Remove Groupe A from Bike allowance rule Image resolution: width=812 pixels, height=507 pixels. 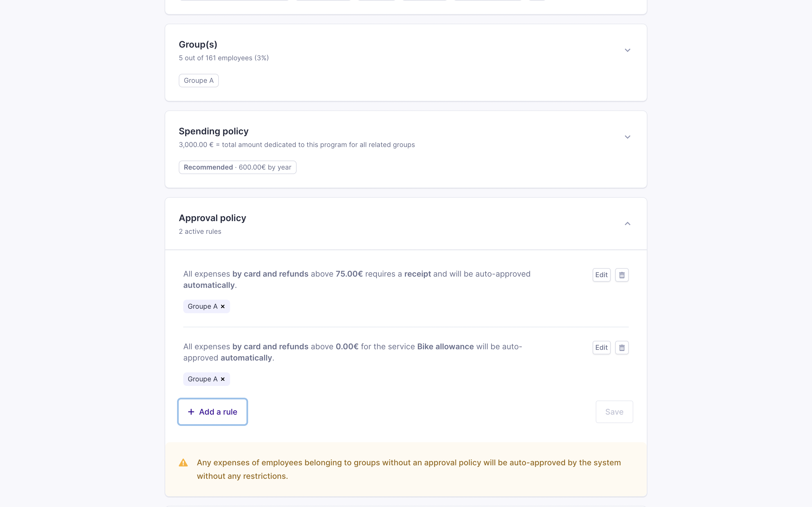pos(223,379)
